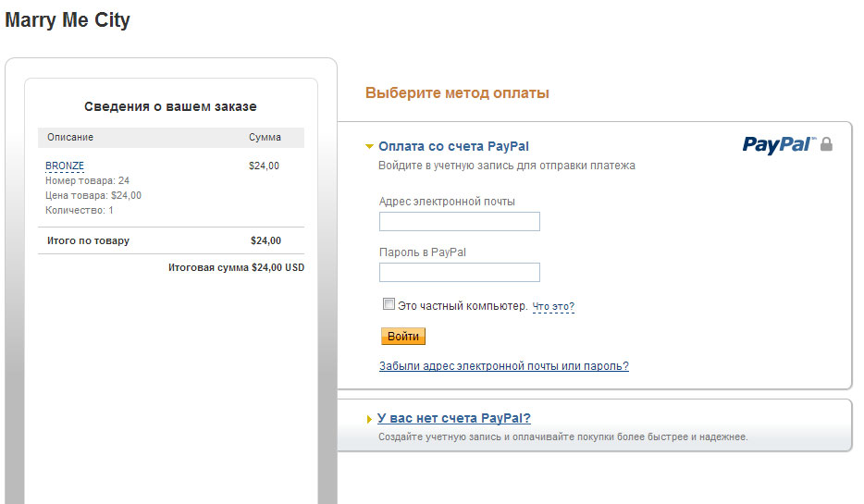The width and height of the screenshot is (864, 504).
Task: Click the Итого по товару row
Action: tap(171, 240)
